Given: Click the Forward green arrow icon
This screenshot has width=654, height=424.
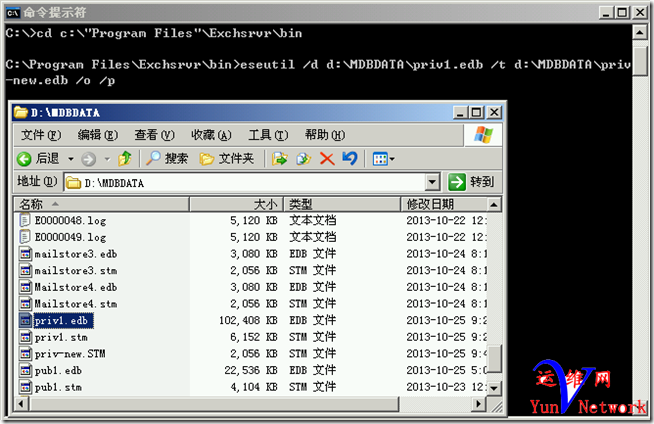Looking at the screenshot, I should (88, 159).
